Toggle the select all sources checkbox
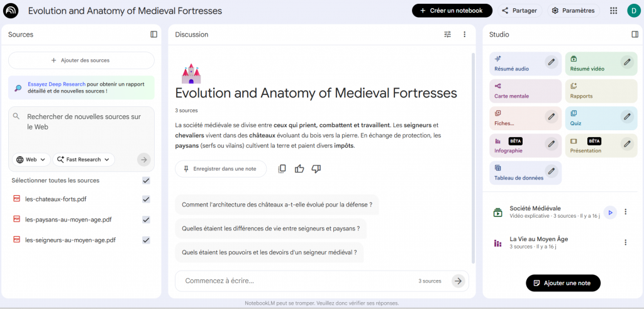The height and width of the screenshot is (309, 644). click(146, 181)
